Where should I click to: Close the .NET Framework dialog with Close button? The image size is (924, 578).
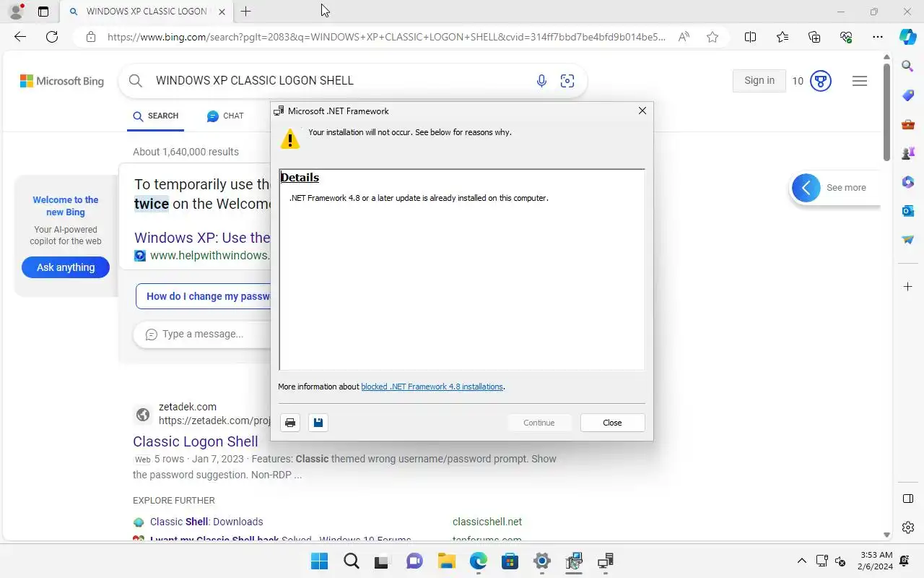click(612, 423)
